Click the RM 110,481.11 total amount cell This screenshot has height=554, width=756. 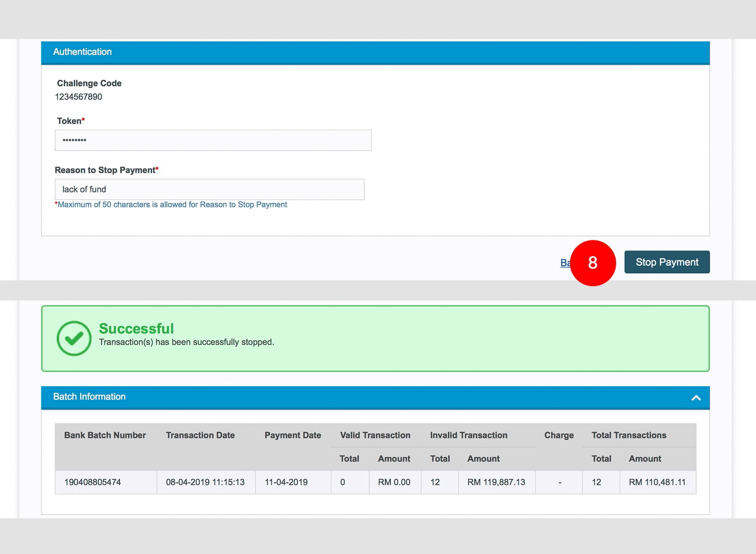(x=657, y=482)
